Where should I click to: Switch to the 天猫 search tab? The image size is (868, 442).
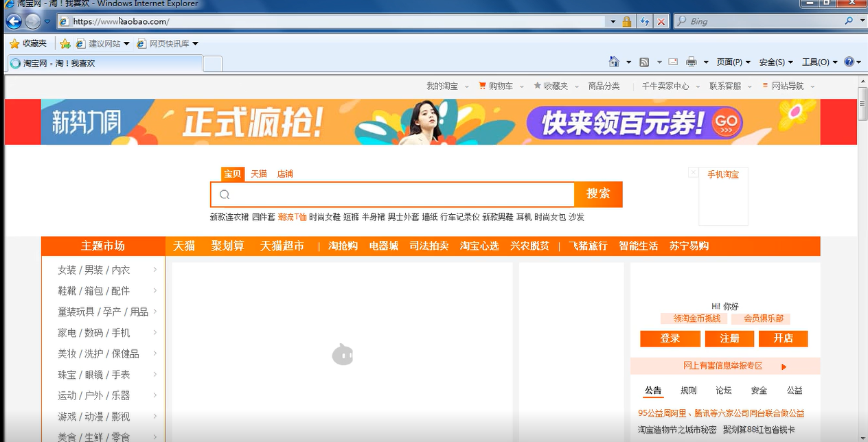(259, 174)
